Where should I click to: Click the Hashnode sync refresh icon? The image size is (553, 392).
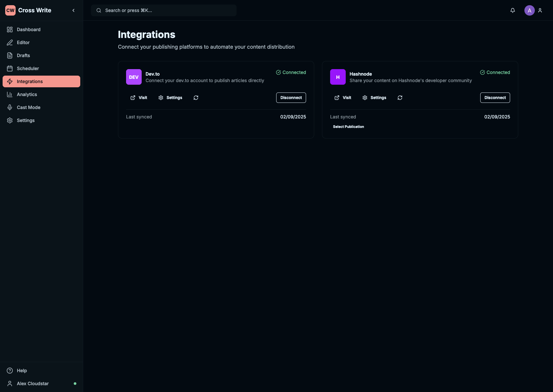(400, 98)
